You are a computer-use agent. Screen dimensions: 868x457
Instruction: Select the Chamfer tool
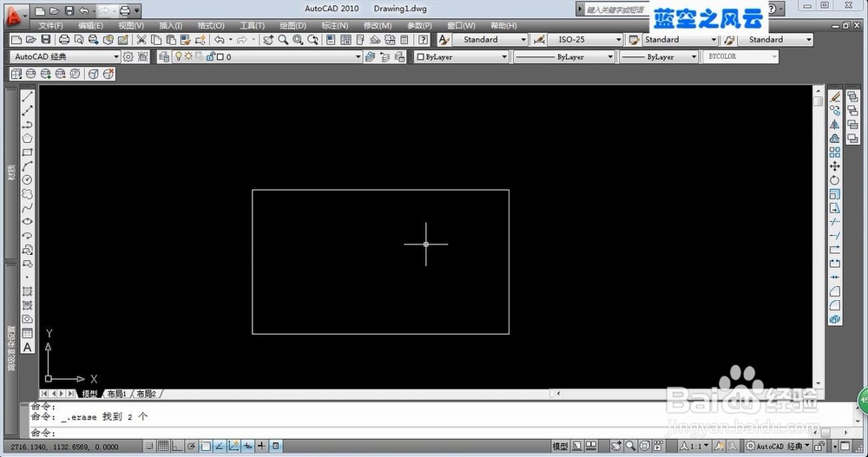[835, 291]
